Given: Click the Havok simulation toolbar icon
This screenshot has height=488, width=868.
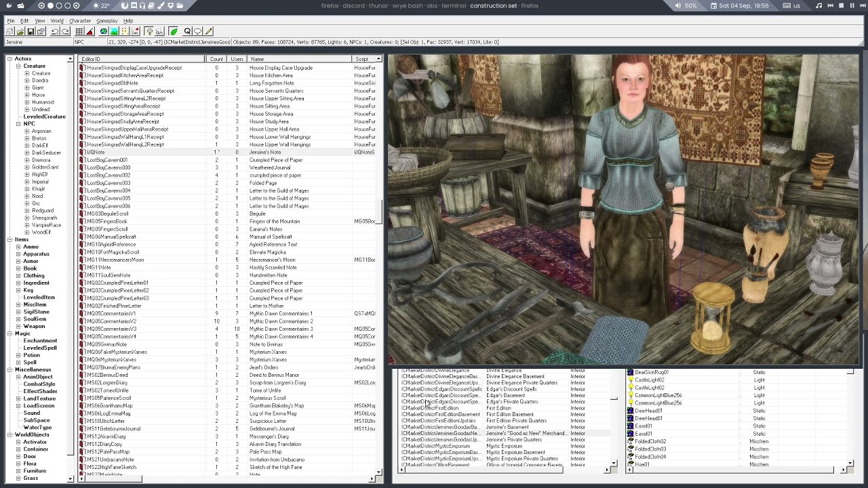Looking at the screenshot, I should pos(134,31).
